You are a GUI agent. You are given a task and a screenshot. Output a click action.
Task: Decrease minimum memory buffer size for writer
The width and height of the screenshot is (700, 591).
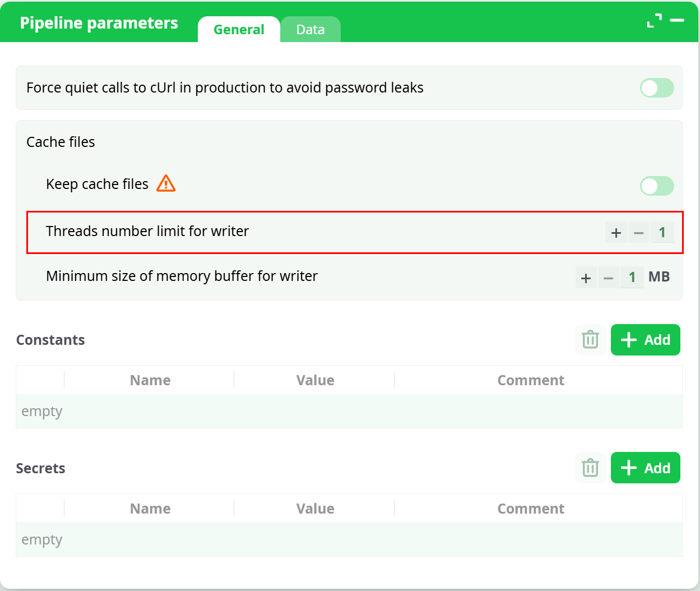click(x=608, y=278)
